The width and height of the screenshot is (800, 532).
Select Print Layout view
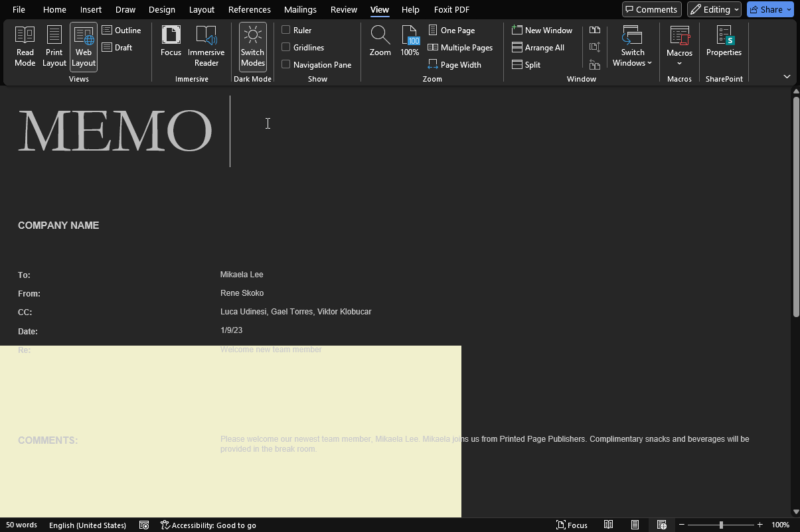(x=54, y=46)
